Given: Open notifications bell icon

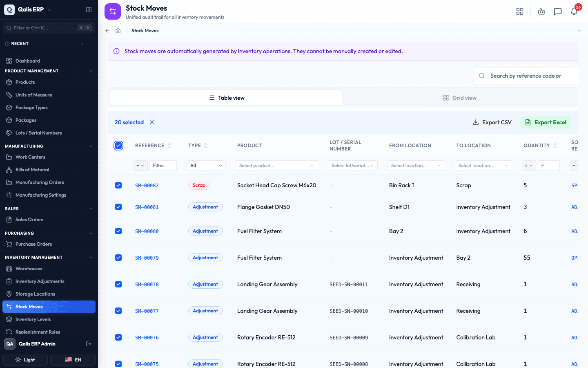Looking at the screenshot, I should click(x=574, y=11).
